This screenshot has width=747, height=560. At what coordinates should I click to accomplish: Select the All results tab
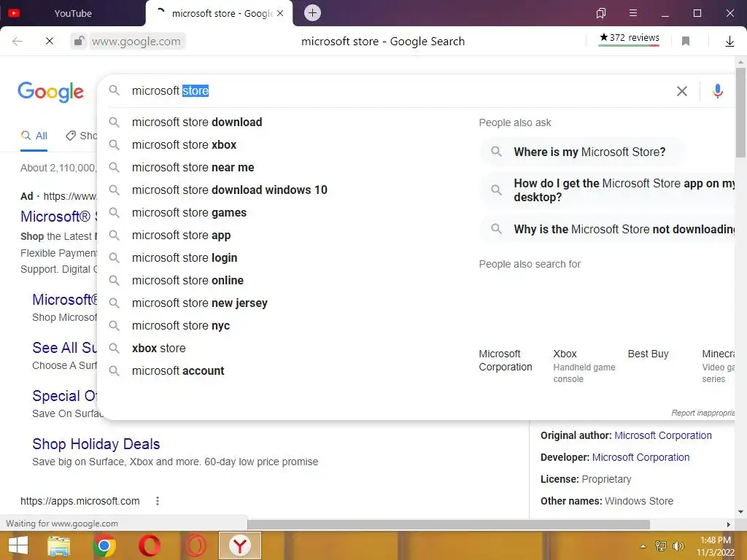point(34,136)
